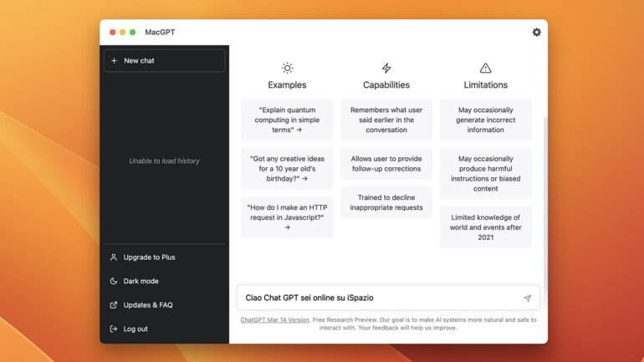
Task: Pick the HTTP request in Javascript example
Action: coord(287,217)
